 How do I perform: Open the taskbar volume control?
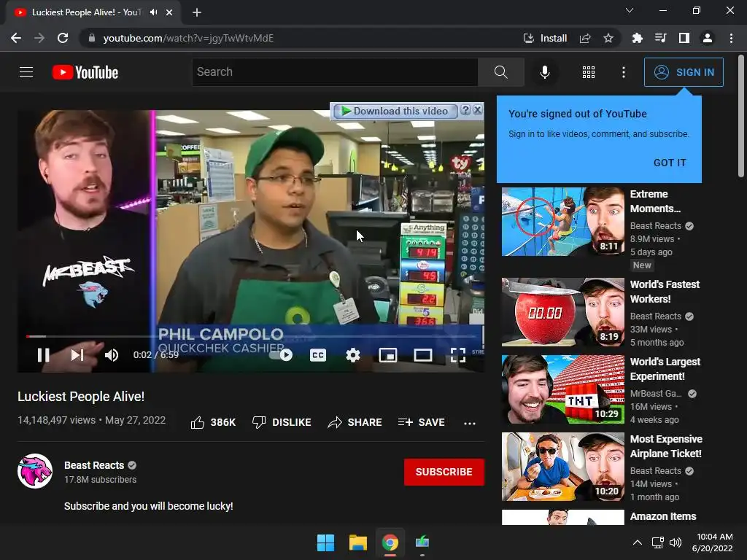[675, 542]
